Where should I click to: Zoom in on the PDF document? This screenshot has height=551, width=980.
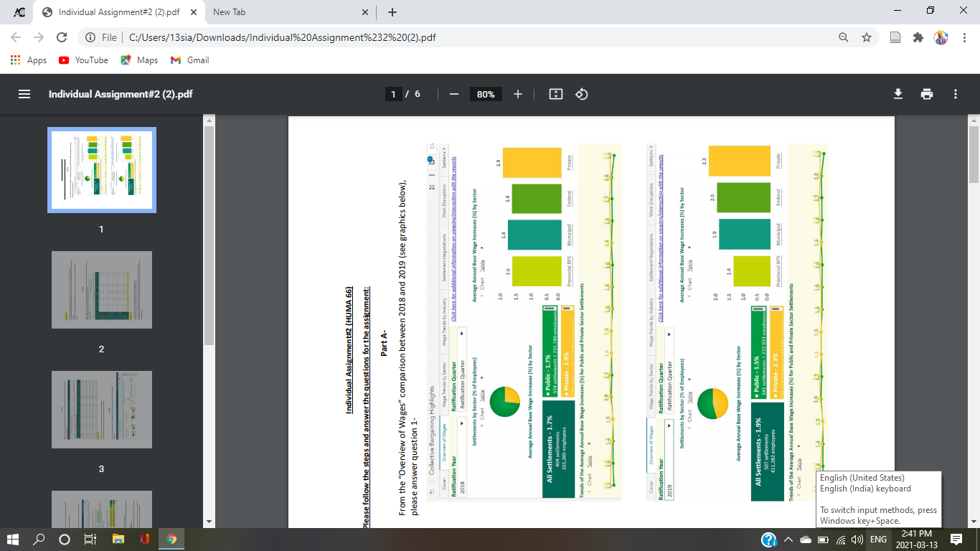(518, 94)
